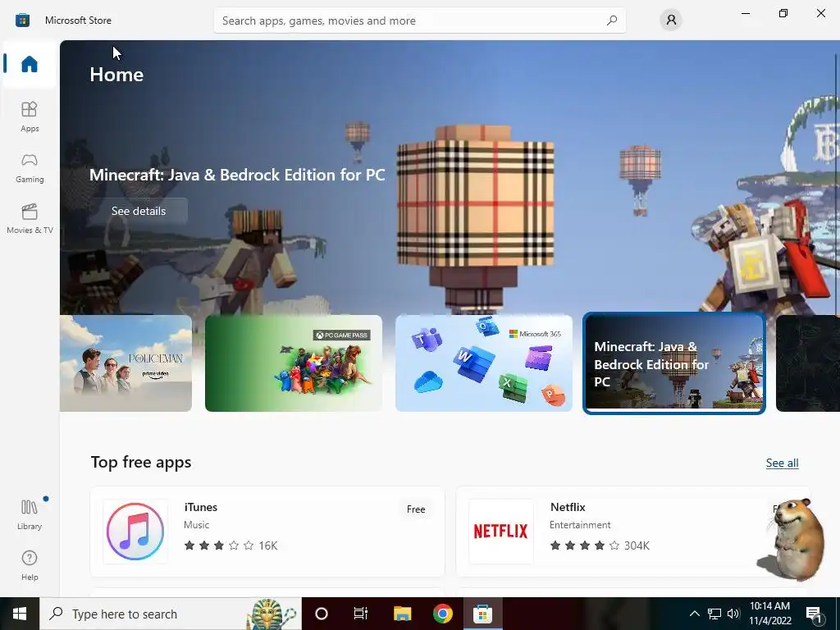Screen dimensions: 840x630
Task: Click the search magnifier icon in Store
Action: pyautogui.click(x=612, y=21)
